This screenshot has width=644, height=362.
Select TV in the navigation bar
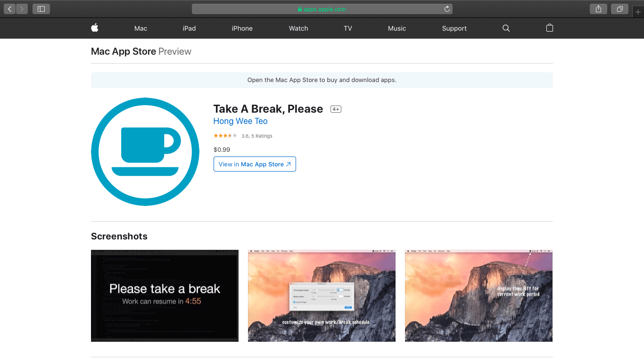348,28
